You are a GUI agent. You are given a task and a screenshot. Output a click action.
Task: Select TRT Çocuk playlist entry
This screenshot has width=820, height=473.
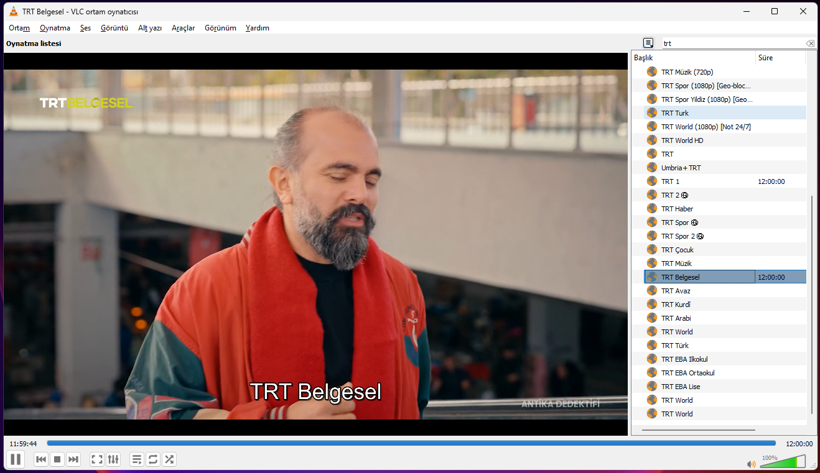coord(725,250)
